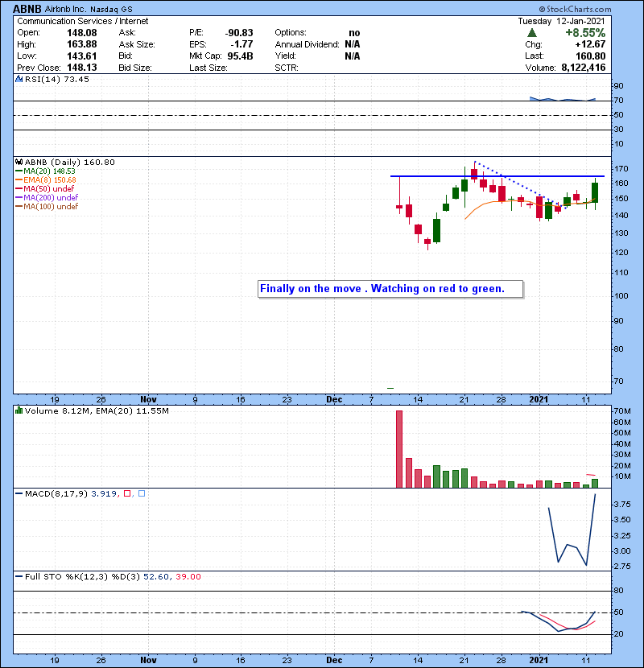Click the 2021 label on the price chart's date axis

539,399
